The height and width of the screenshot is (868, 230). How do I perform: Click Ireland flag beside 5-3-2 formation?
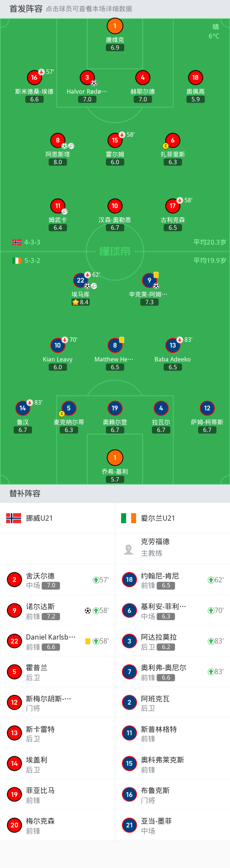point(17,260)
